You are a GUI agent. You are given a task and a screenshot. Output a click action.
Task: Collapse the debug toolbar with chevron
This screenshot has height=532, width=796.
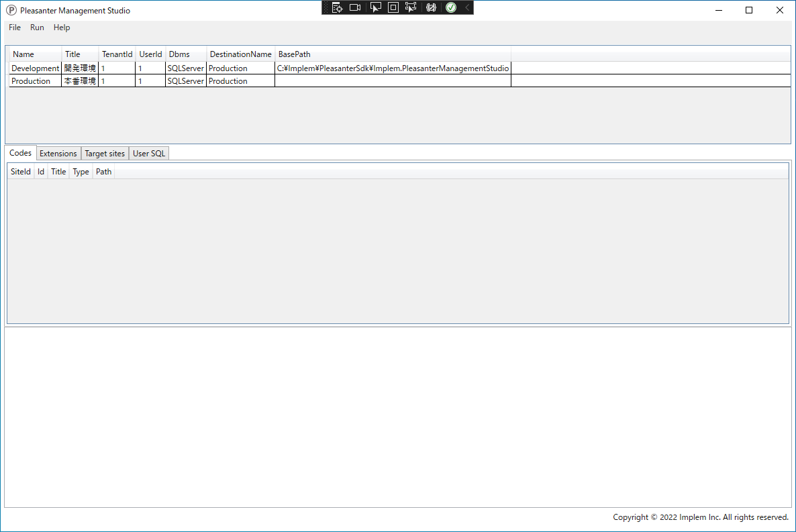click(x=467, y=7)
